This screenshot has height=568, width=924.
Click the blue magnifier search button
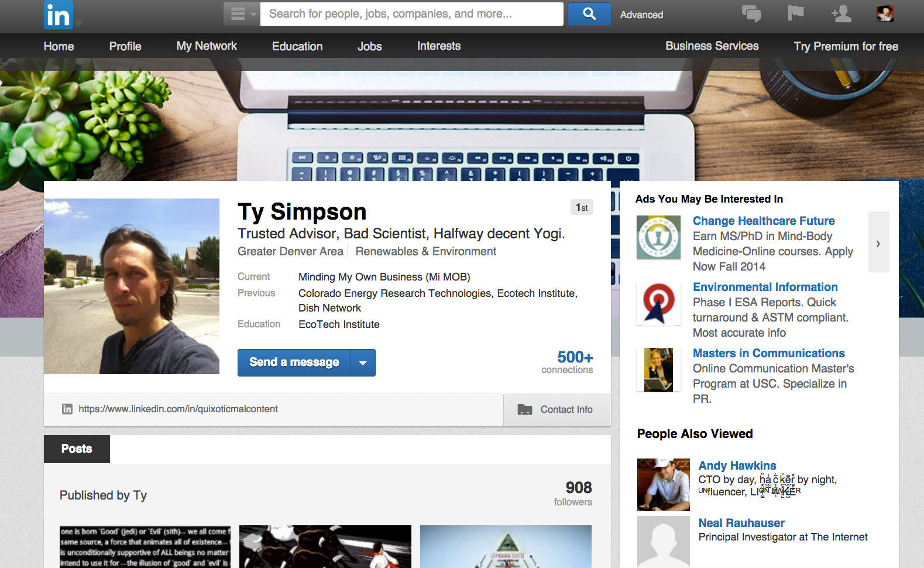coord(589,14)
